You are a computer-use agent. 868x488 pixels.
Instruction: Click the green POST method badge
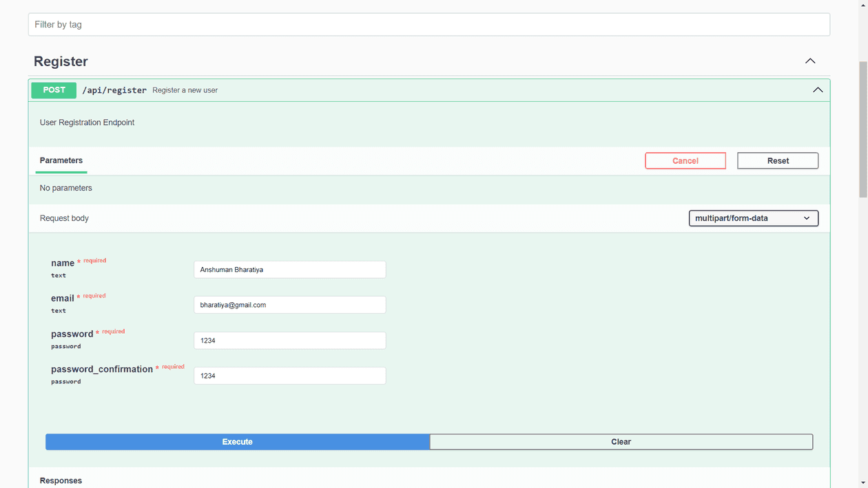53,90
